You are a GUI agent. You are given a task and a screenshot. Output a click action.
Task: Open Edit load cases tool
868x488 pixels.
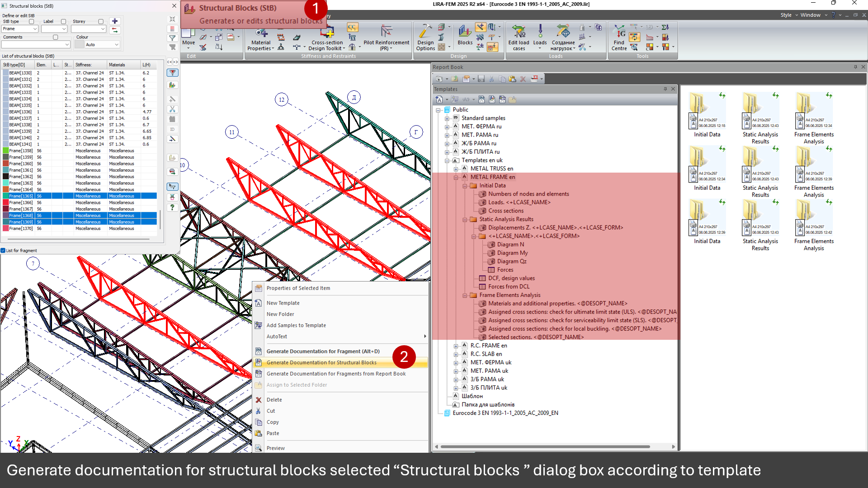point(519,36)
